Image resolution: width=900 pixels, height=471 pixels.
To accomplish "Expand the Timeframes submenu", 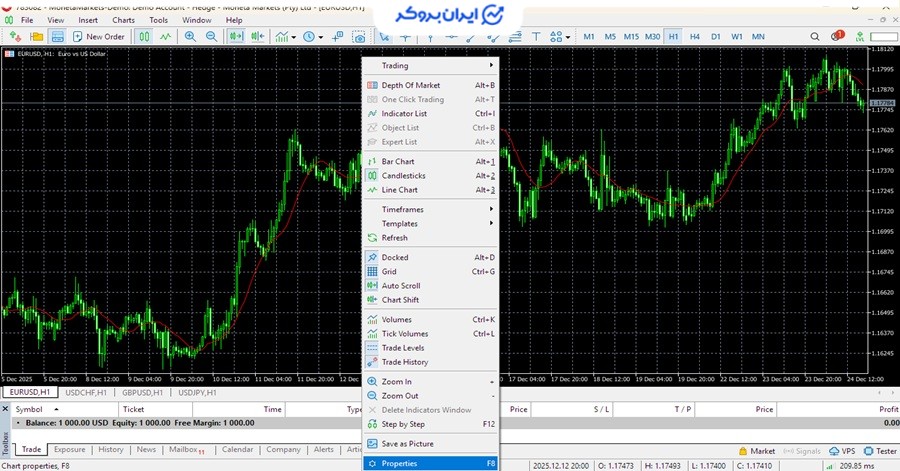I will point(402,209).
